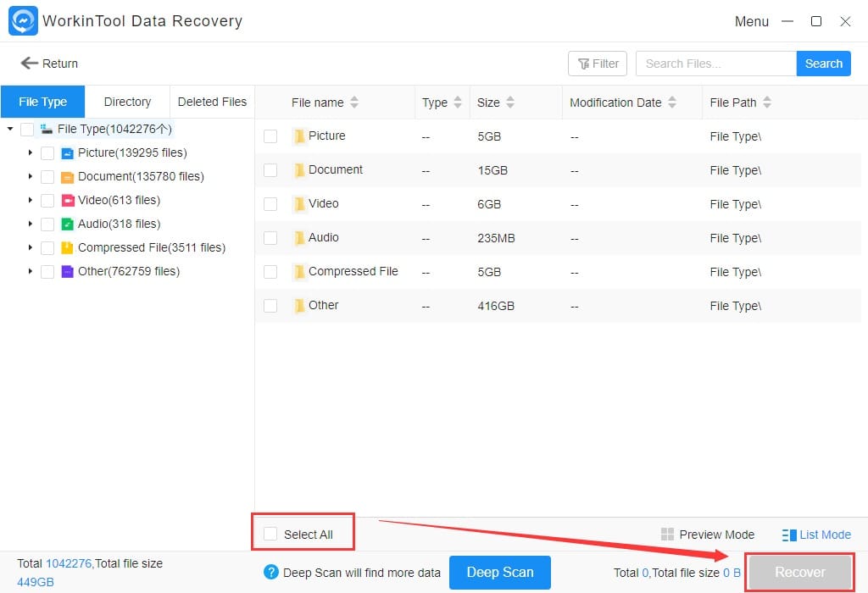This screenshot has height=593, width=868.
Task: Click the Compressed File folder icon in list
Action: click(x=299, y=272)
